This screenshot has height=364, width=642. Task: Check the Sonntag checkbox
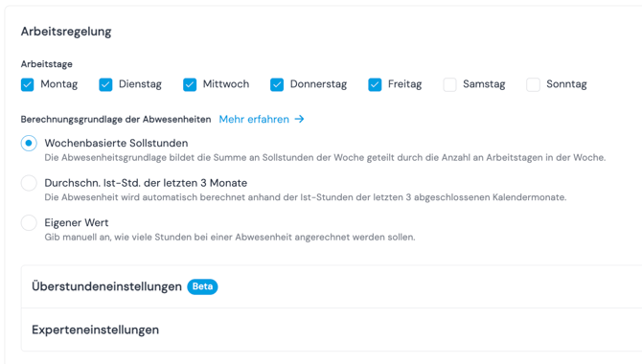click(x=533, y=84)
